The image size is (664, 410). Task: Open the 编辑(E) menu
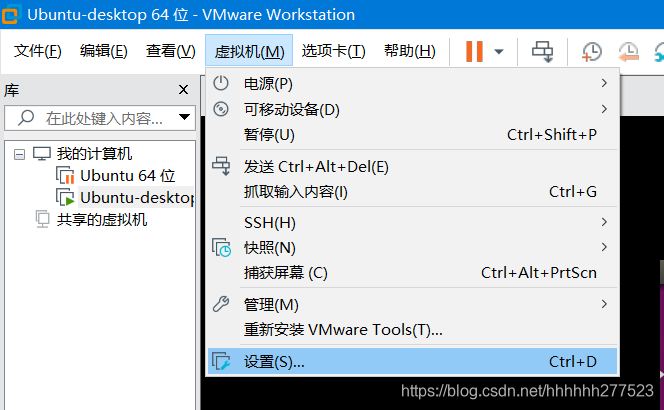103,51
